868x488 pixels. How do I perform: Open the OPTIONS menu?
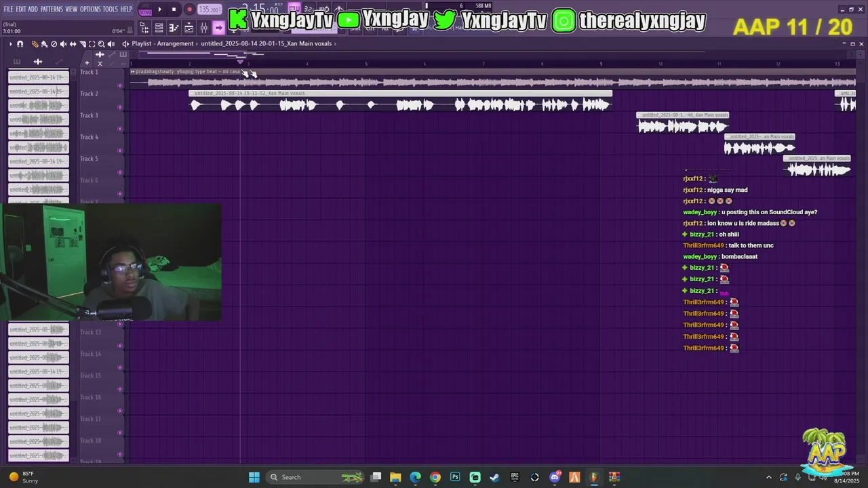90,9
